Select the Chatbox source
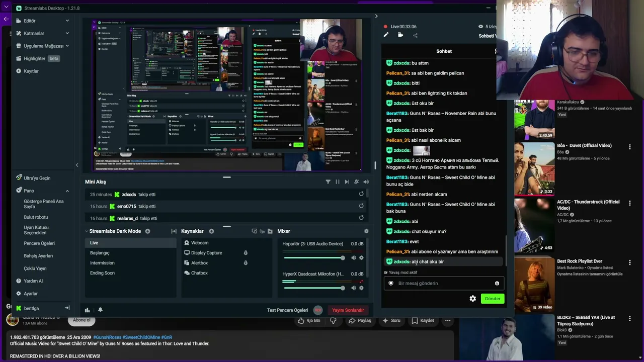The image size is (644, 362). [x=225, y=273]
